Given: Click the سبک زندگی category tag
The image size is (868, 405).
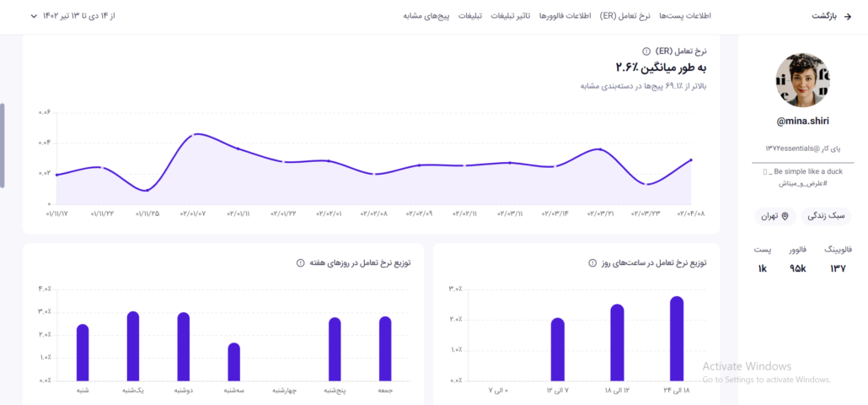Looking at the screenshot, I should coord(827,216).
